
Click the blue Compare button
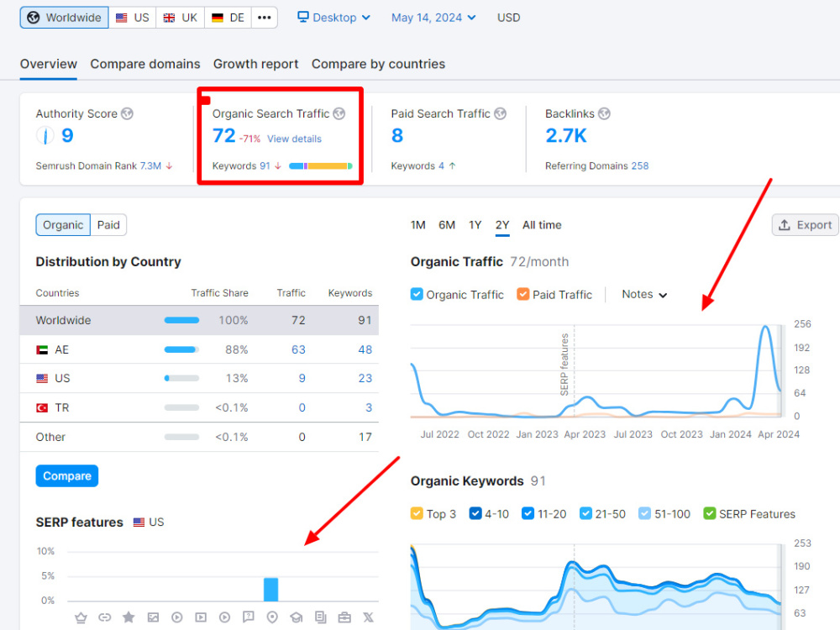tap(67, 475)
